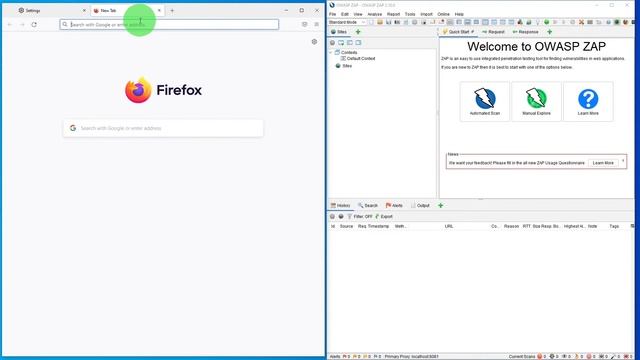Toggle the history Filter: OFF button

point(360,217)
